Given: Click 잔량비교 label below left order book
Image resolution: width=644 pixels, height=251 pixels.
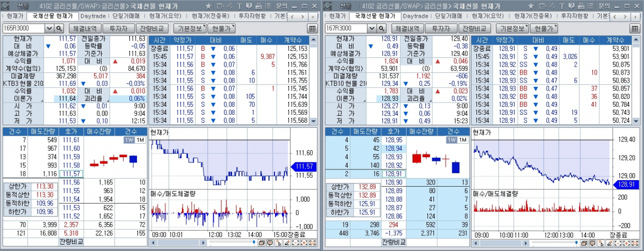Looking at the screenshot, I should tap(71, 241).
